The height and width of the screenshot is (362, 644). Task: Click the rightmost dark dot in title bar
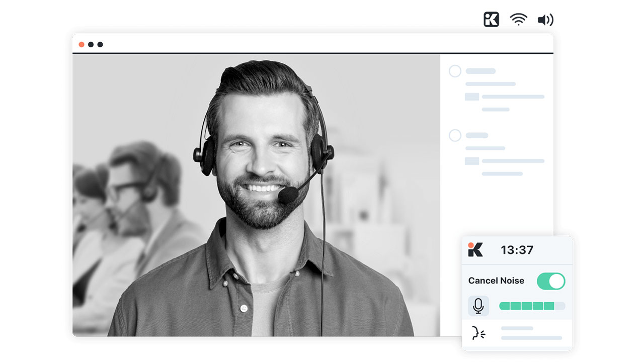point(100,44)
